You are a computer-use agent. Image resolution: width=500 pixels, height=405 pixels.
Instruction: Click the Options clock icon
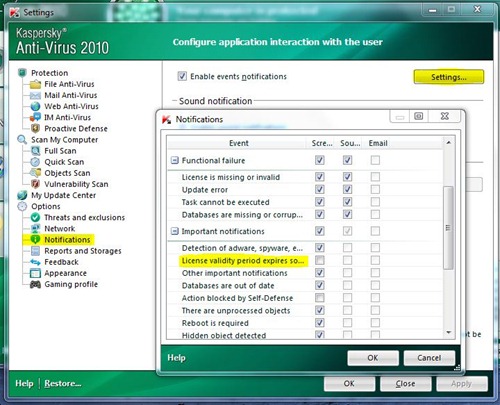pos(22,206)
